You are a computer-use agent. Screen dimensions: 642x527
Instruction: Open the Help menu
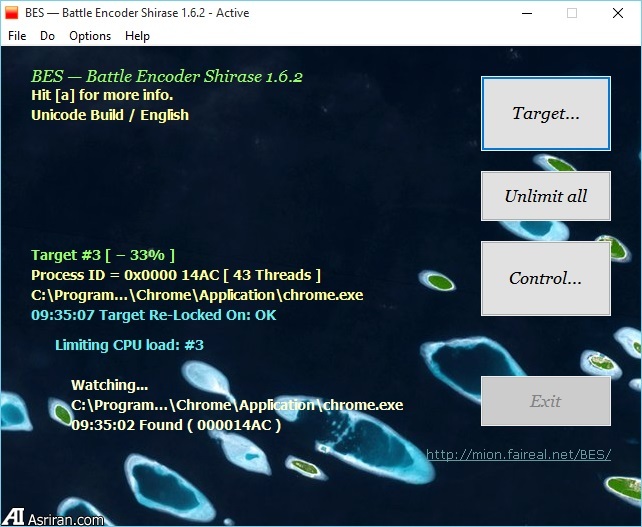coord(138,36)
